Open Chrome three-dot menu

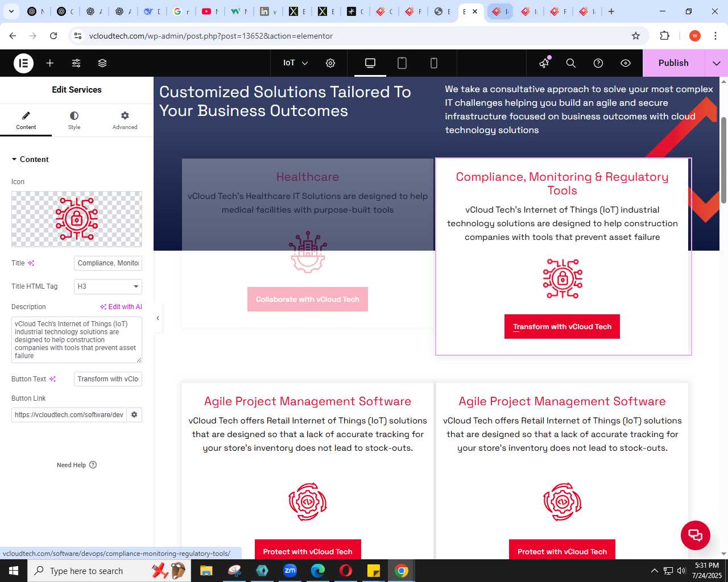coord(715,36)
